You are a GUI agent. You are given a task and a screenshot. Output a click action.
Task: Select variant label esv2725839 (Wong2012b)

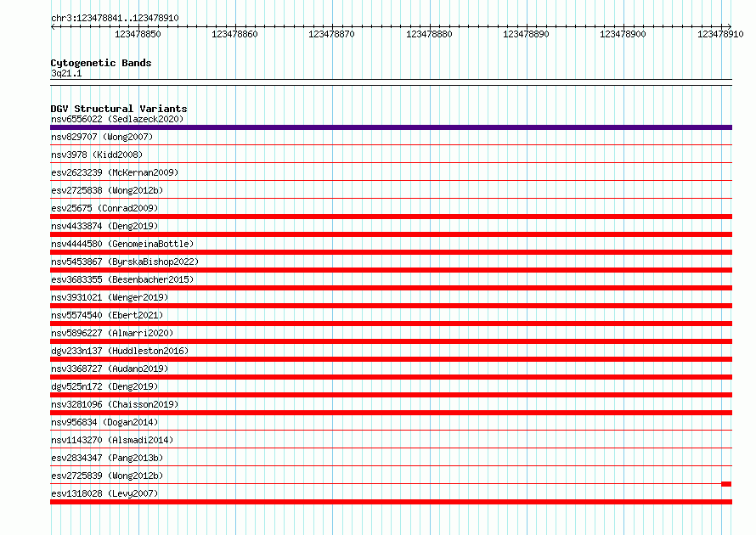coord(107,476)
